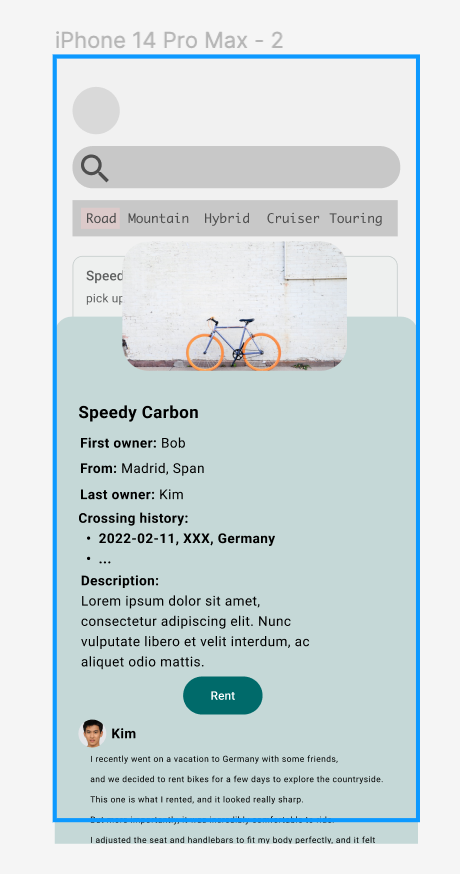The width and height of the screenshot is (460, 874).
Task: Open the Cruiser category tab
Action: coord(293,218)
